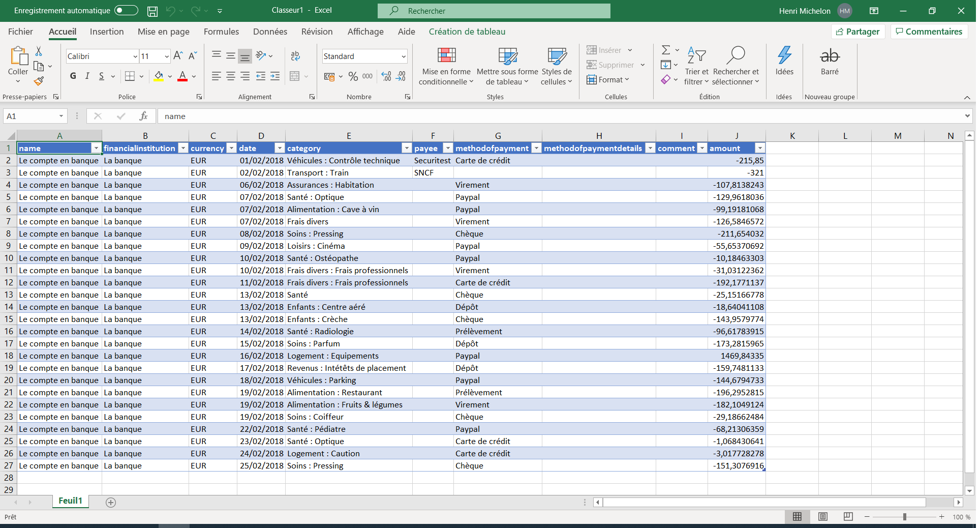Open the font size dropdown
This screenshot has width=980, height=528.
tap(166, 56)
